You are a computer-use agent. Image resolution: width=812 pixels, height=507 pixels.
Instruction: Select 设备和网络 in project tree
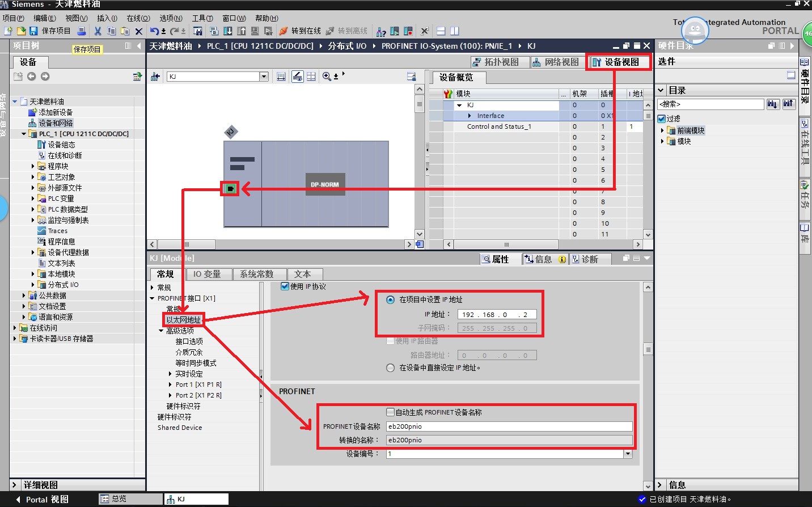(x=56, y=123)
